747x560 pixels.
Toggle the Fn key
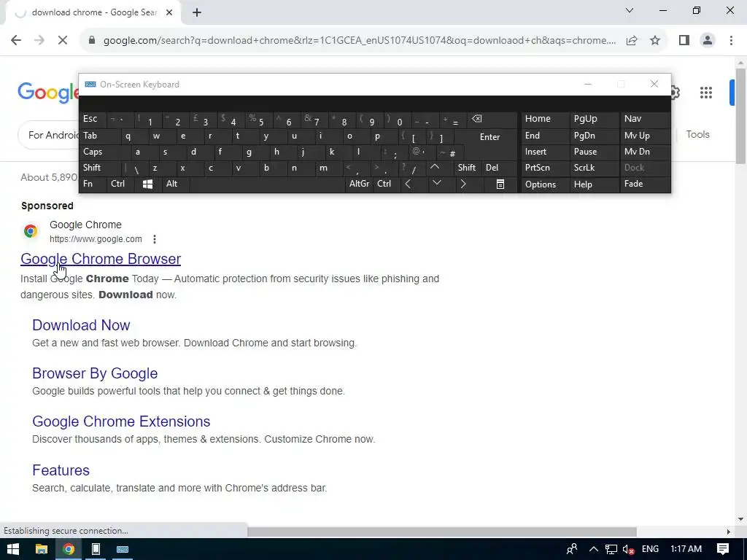click(x=93, y=184)
